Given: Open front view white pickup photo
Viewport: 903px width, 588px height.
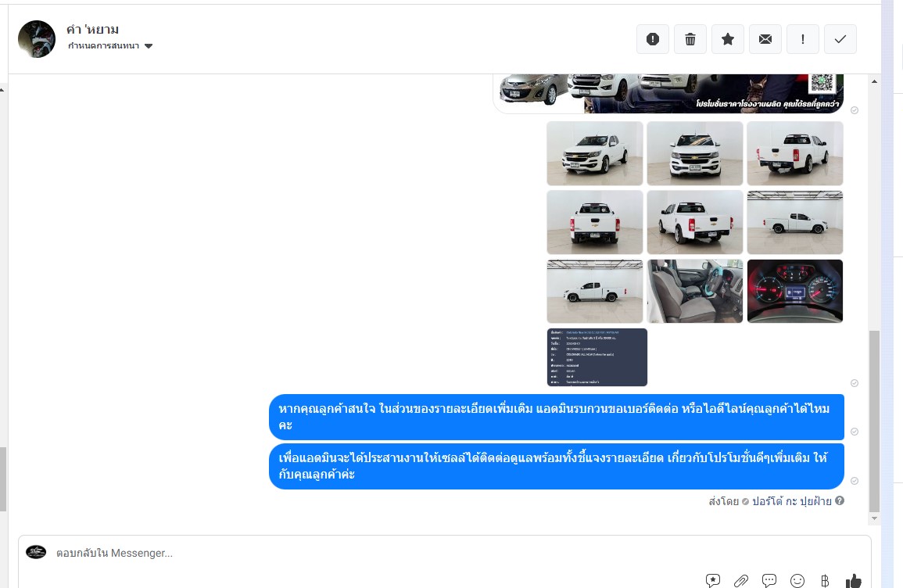Looking at the screenshot, I should point(695,153).
